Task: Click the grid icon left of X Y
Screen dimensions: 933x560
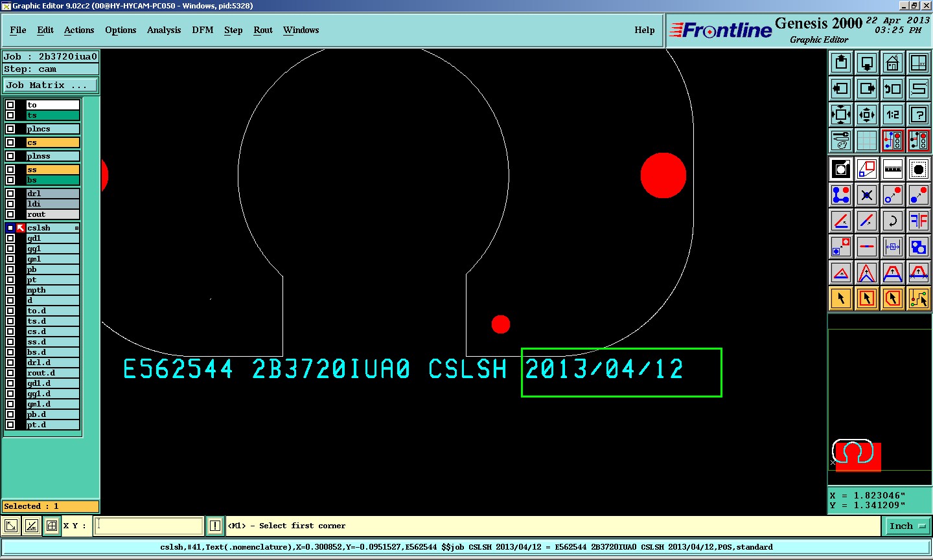Action: (x=52, y=526)
